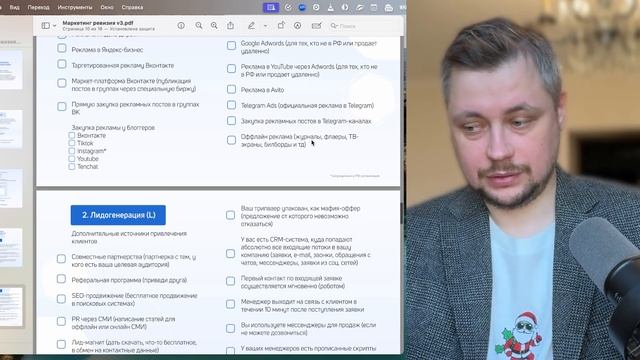640x360 pixels.
Task: Click the checkmark circle menu bar icon
Action: coord(288,7)
